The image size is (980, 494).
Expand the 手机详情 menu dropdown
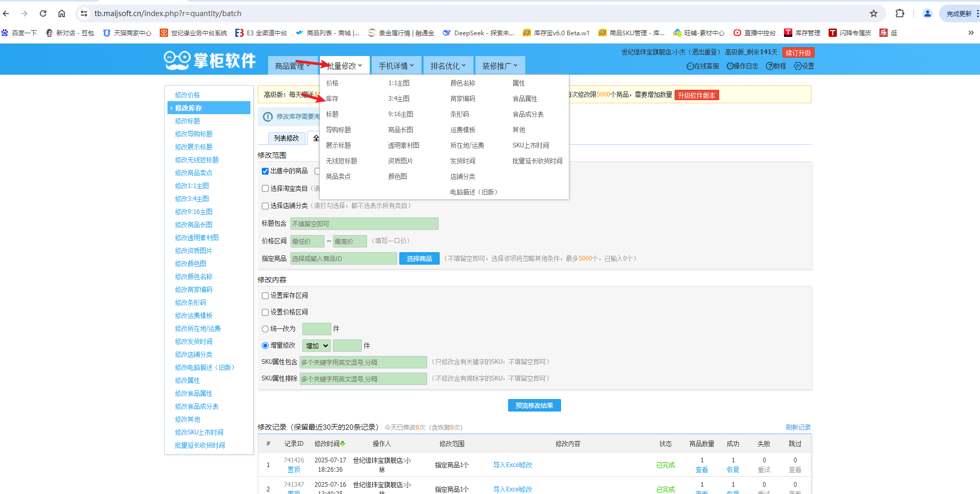tap(396, 66)
